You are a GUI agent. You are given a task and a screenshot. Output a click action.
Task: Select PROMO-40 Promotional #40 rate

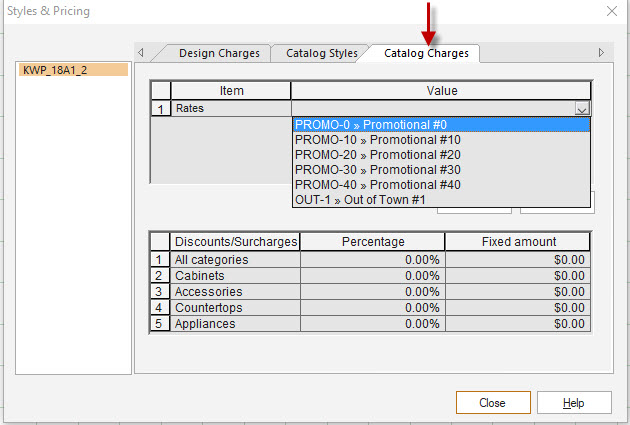[x=441, y=185]
